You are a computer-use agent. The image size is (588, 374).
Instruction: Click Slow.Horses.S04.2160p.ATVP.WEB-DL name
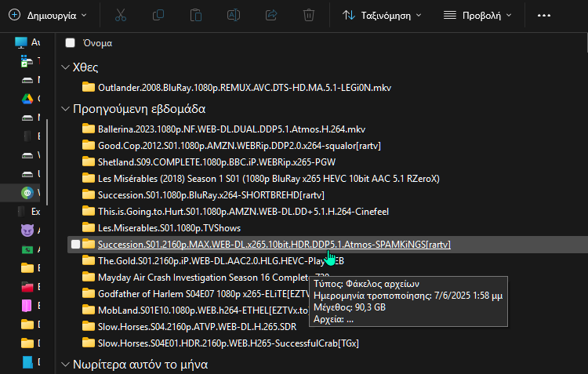pyautogui.click(x=197, y=327)
